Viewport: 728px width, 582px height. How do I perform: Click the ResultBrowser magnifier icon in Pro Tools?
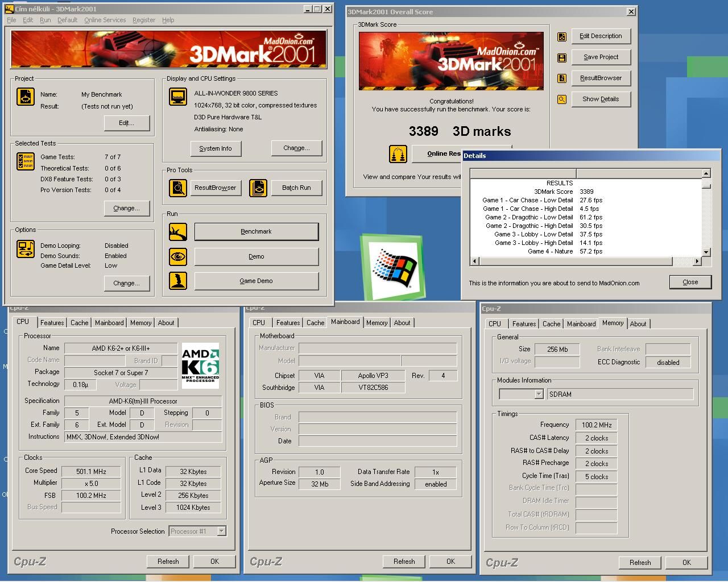[178, 188]
